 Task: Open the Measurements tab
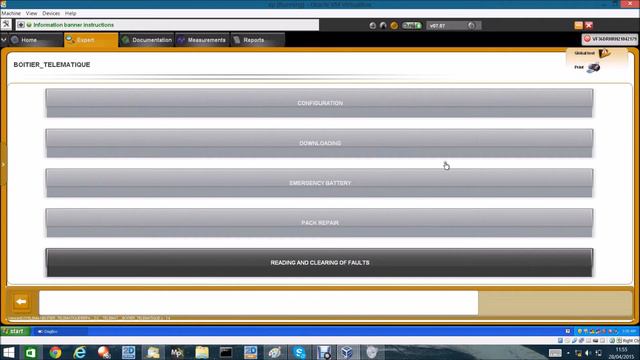tap(202, 40)
